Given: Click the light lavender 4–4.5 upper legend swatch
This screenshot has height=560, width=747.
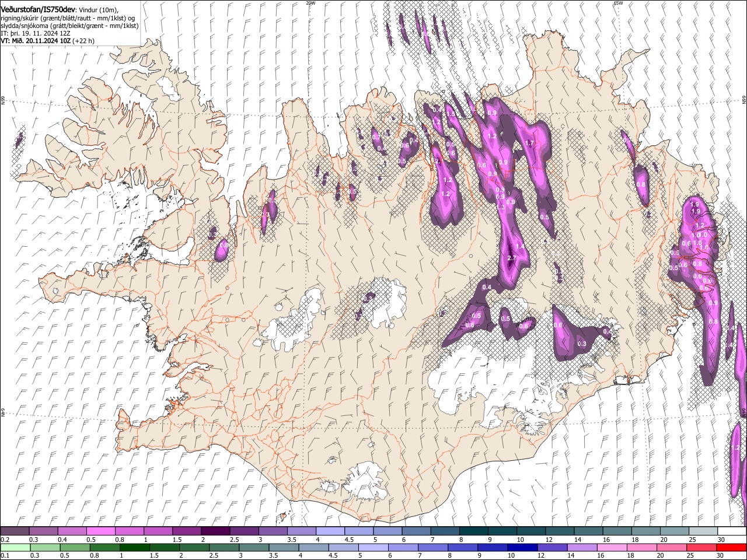Looking at the screenshot, I should [x=329, y=531].
